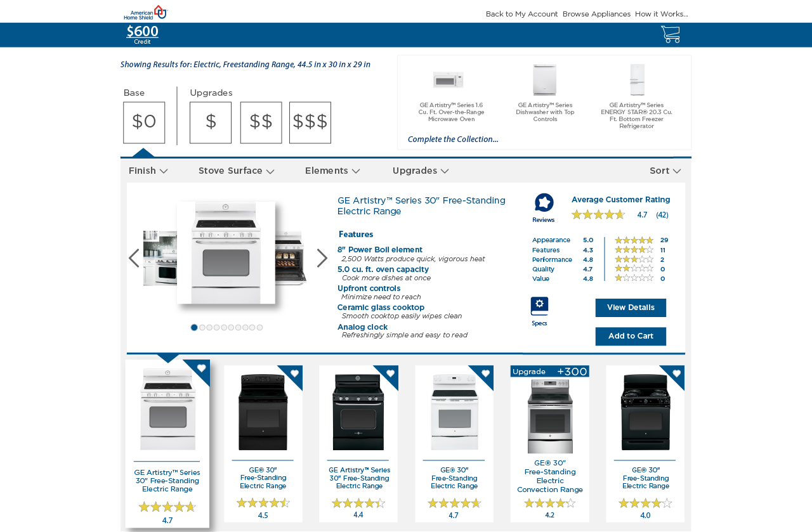The image size is (812, 532).
Task: Click the main range product image
Action: (226, 252)
